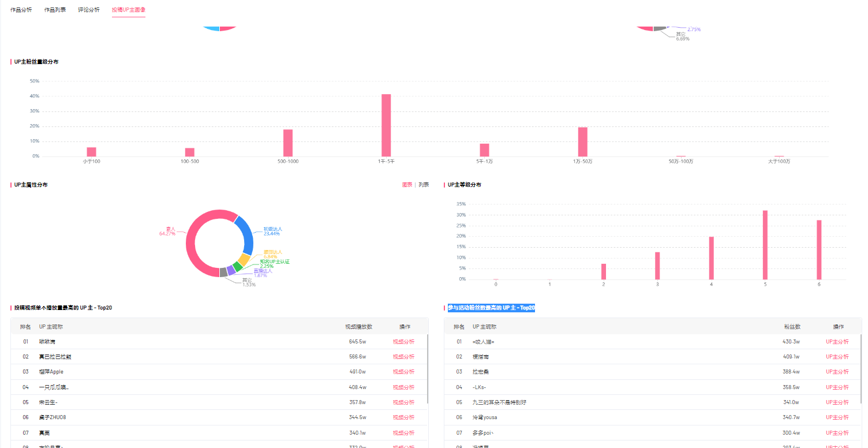Click the 500-1000 bar in follower chart

pyautogui.click(x=288, y=143)
